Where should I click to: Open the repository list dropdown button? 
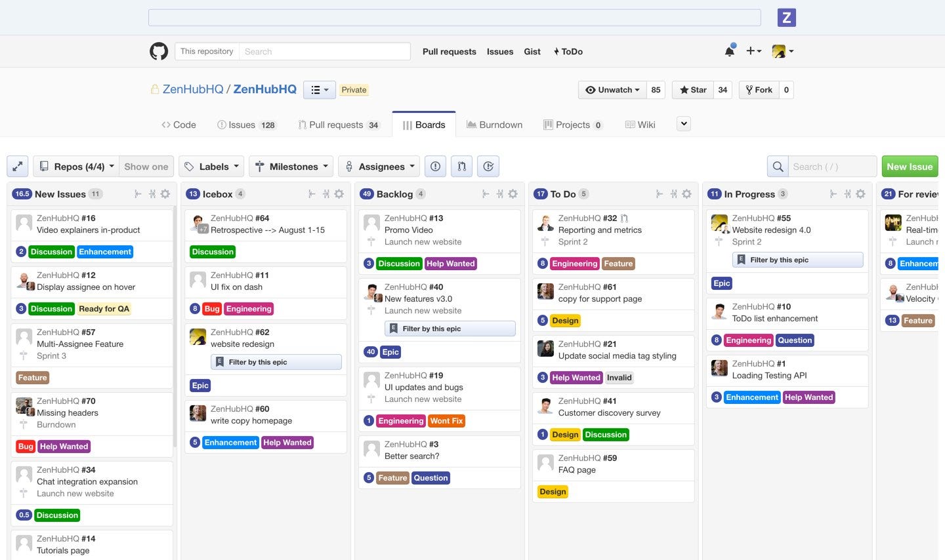coord(320,90)
